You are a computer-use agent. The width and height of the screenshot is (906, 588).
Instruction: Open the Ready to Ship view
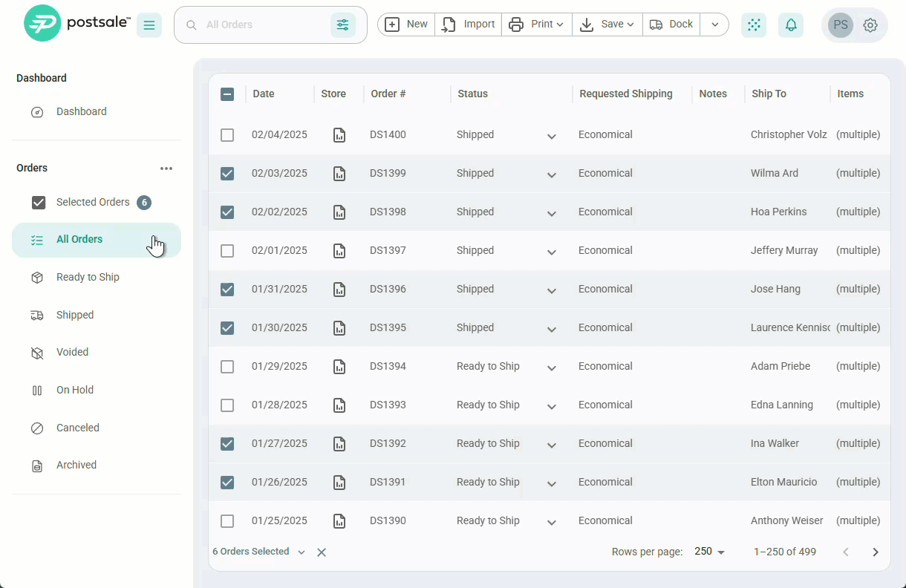88,277
